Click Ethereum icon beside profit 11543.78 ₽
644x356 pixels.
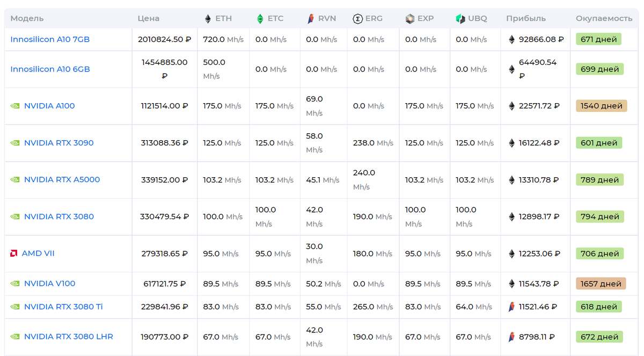pyautogui.click(x=511, y=284)
